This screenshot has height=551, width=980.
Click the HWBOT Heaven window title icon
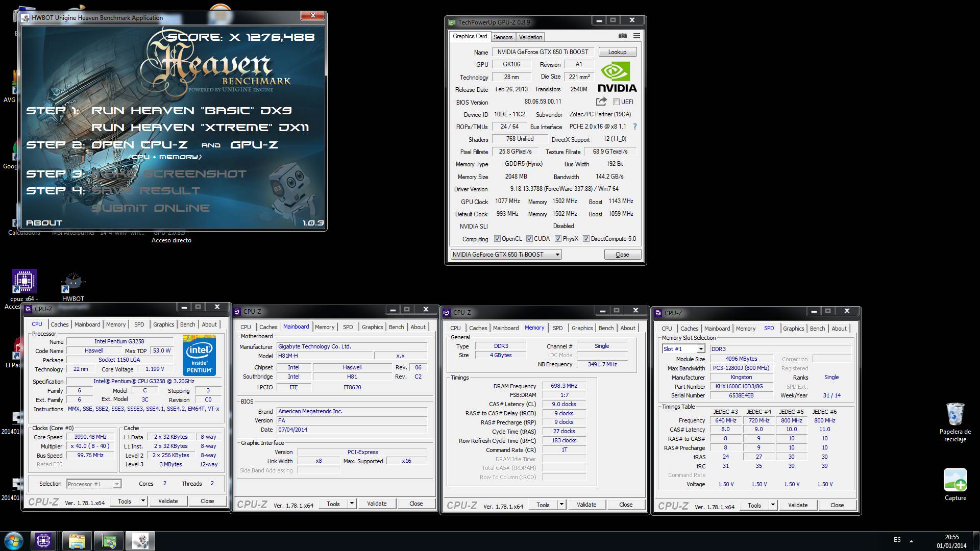pyautogui.click(x=26, y=18)
